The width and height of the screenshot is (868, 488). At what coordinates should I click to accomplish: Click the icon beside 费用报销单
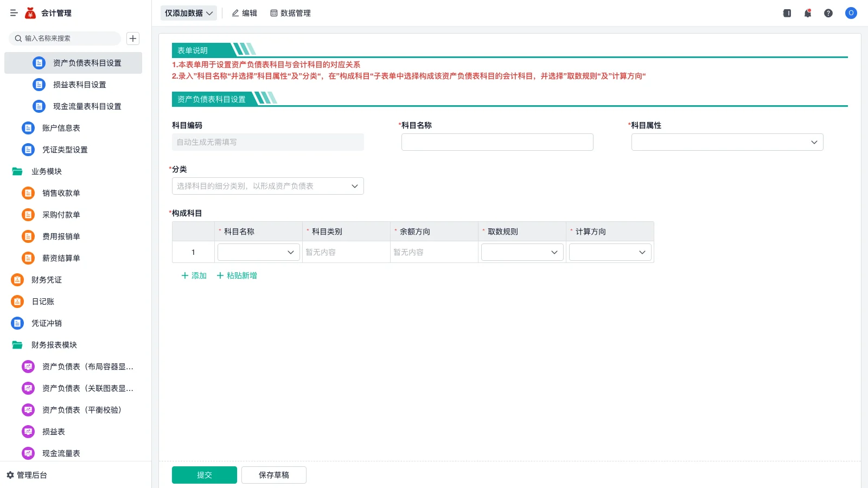pyautogui.click(x=28, y=236)
